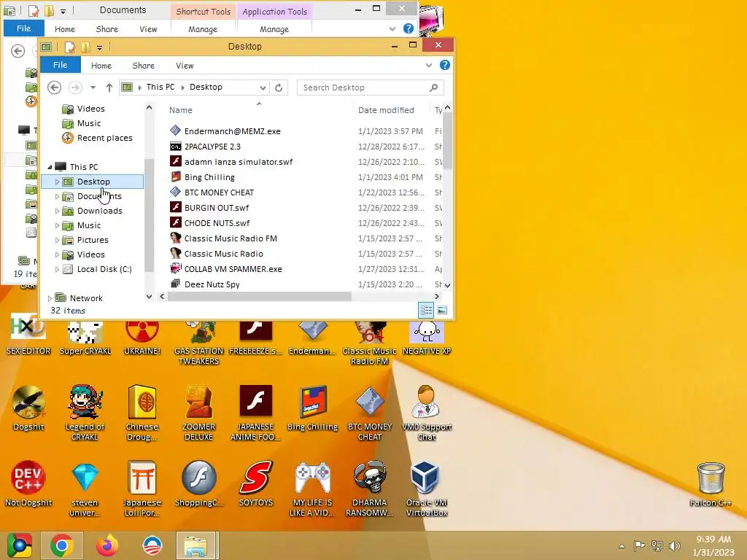Select 2PACALYPSE 2.3 in file list
The width and height of the screenshot is (747, 560).
pos(212,147)
